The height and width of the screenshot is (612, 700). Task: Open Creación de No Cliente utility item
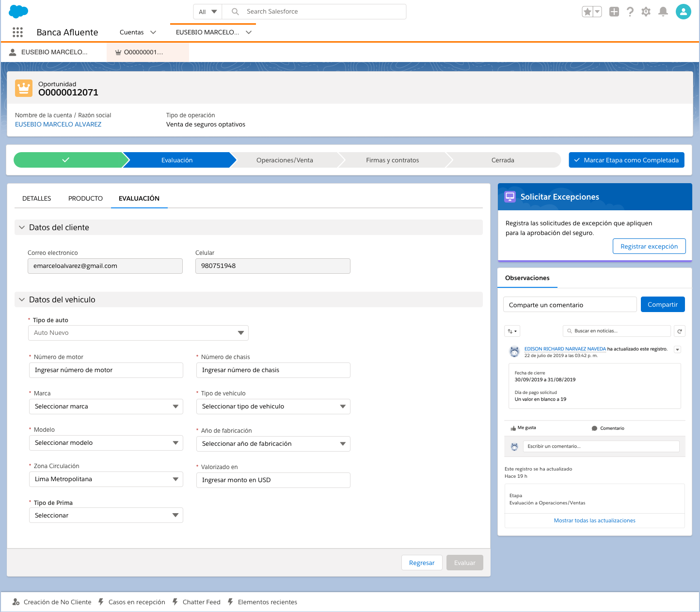tap(52, 602)
